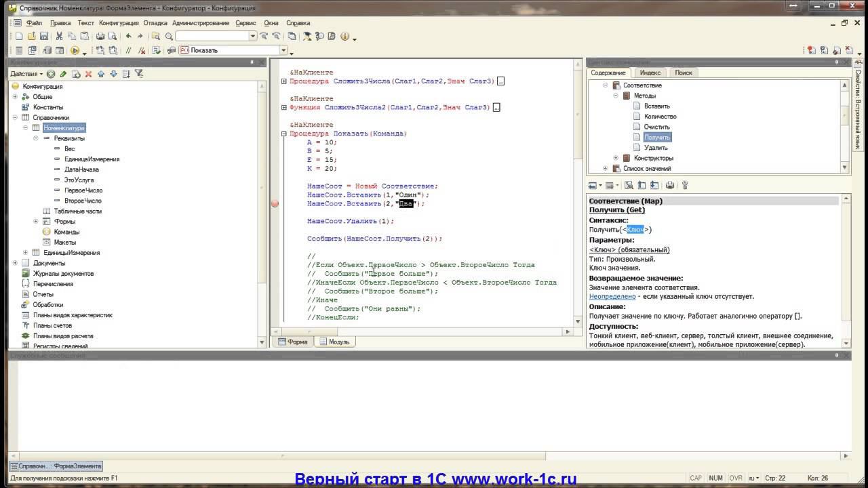The width and height of the screenshot is (868, 488).
Task: Delete item with the red X icon
Action: point(88,74)
